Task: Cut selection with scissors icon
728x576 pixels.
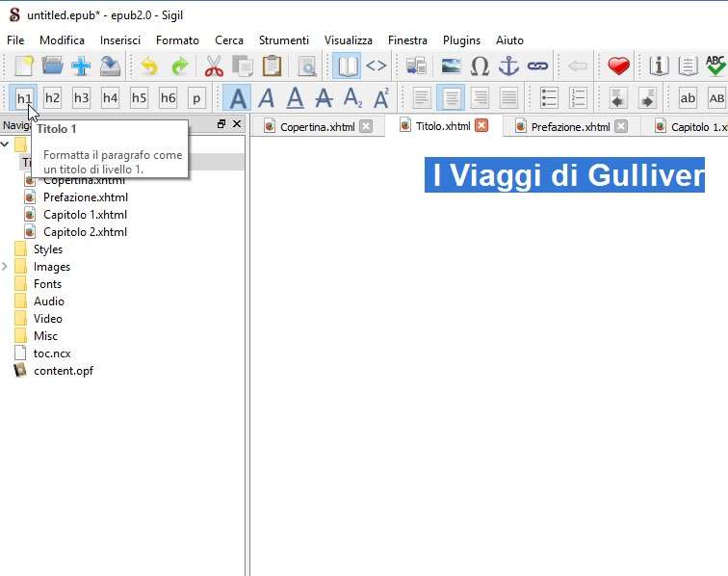Action: (214, 65)
